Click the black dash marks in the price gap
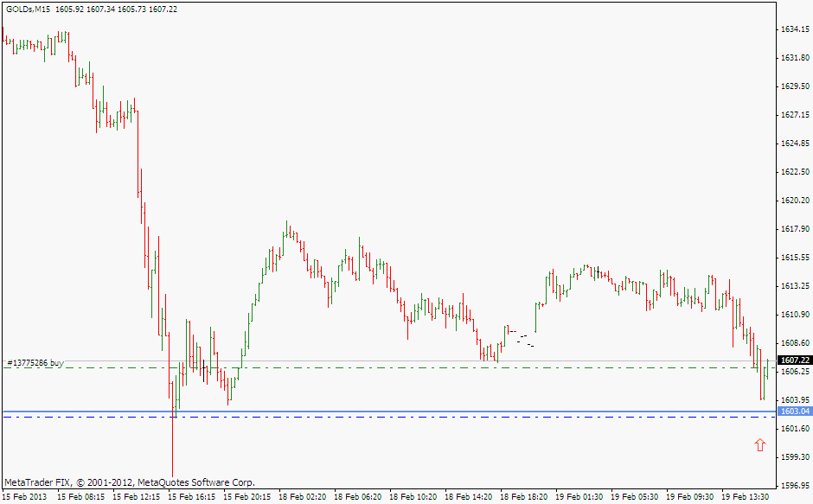This screenshot has width=813, height=504. coord(522,339)
